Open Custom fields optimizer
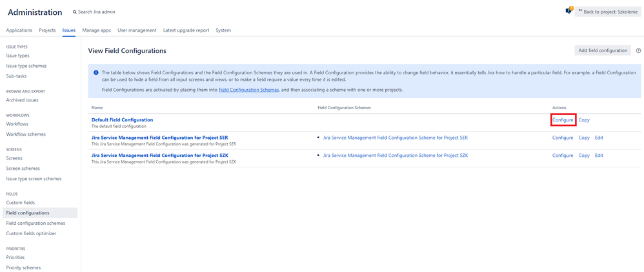 coord(31,233)
